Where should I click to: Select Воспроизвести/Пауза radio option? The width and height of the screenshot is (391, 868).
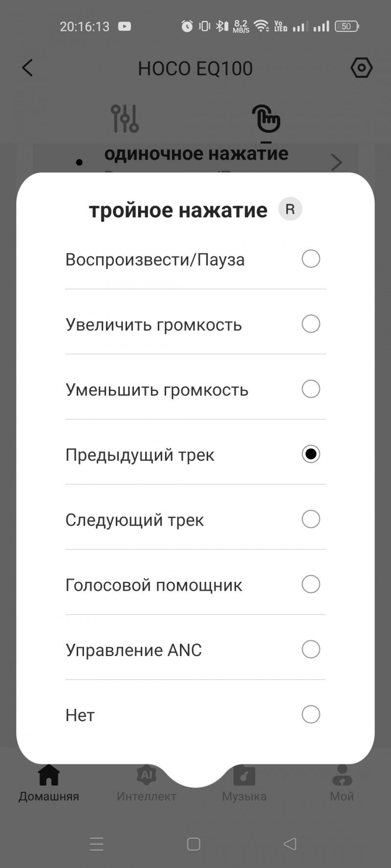click(311, 259)
